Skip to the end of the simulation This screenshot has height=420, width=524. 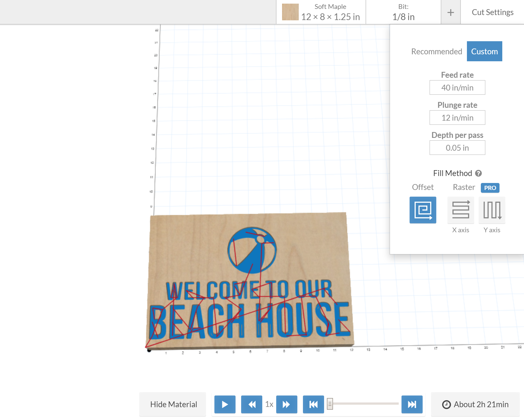[x=412, y=404]
